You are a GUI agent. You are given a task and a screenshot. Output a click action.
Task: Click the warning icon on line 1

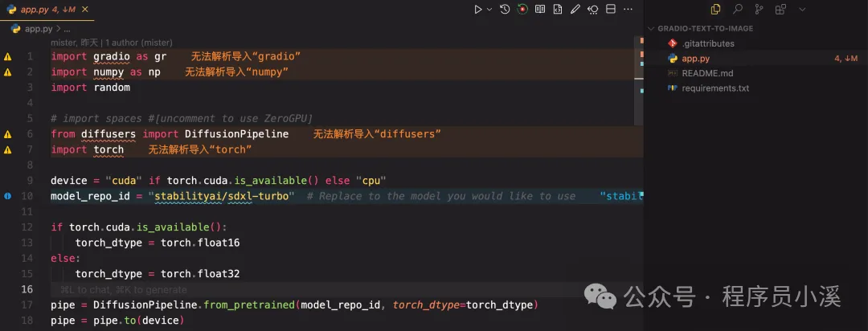click(x=8, y=56)
